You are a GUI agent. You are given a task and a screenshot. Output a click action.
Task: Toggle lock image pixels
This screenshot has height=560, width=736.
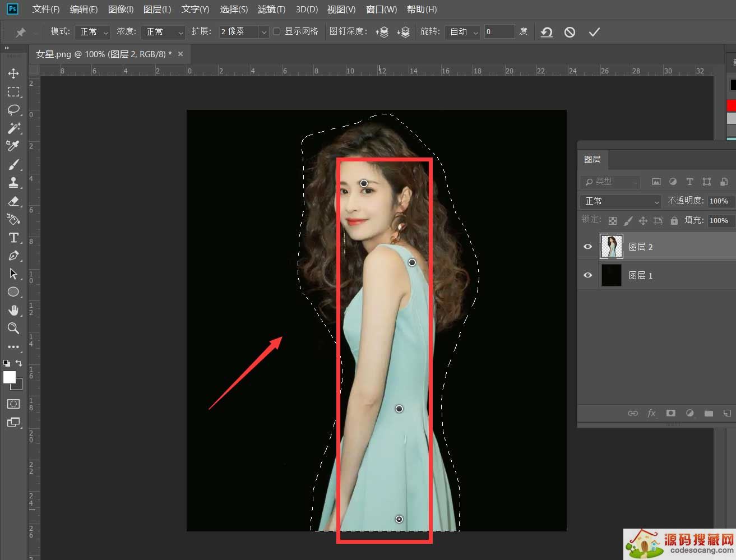[628, 221]
